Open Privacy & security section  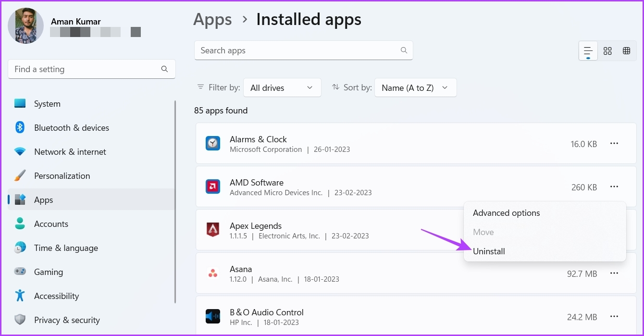(67, 320)
